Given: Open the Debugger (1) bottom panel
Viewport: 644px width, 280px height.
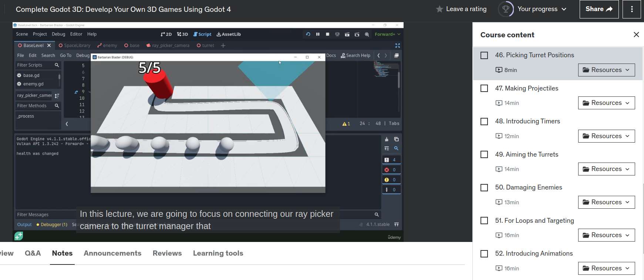Looking at the screenshot, I should click(52, 225).
